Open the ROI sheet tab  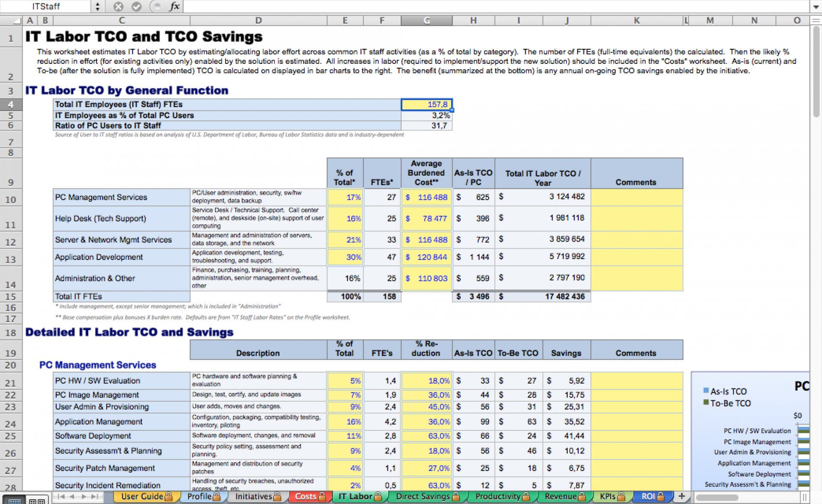click(652, 497)
